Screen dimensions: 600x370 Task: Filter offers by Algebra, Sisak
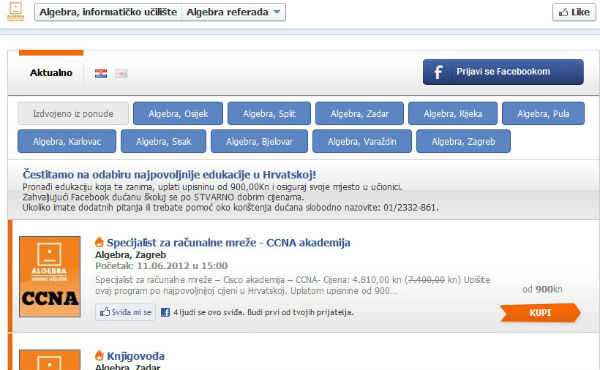pos(163,141)
